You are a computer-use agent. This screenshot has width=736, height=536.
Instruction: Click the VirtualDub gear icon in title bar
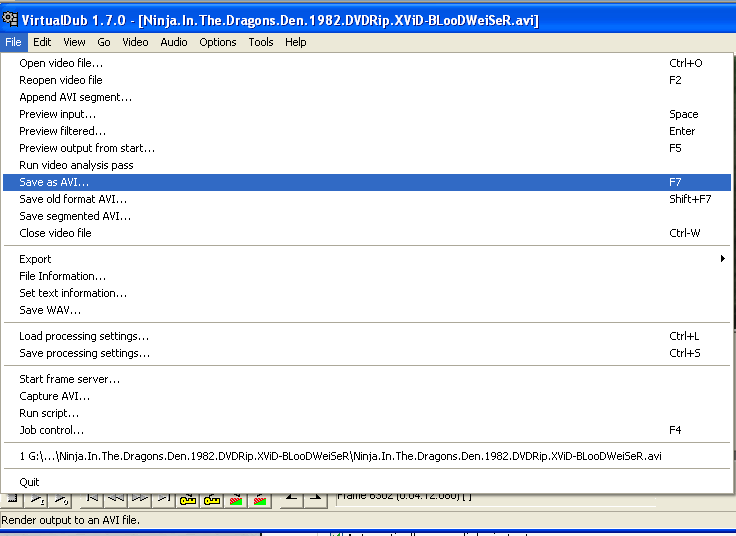(x=10, y=19)
